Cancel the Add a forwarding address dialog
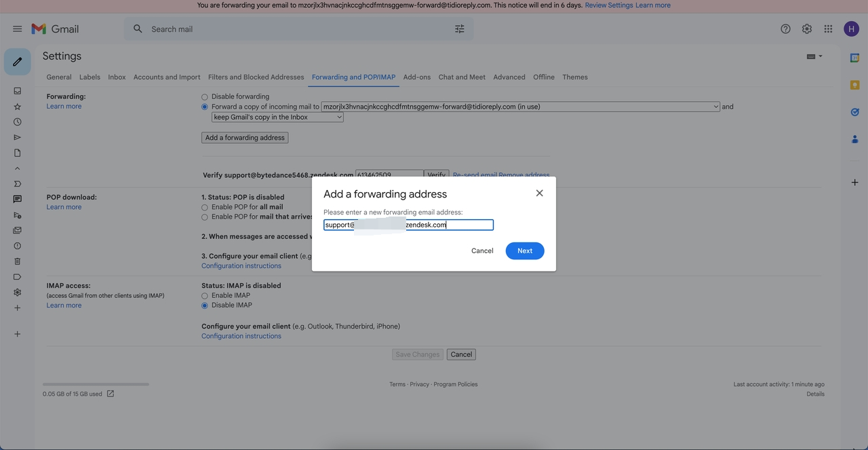Viewport: 868px width, 450px height. (482, 251)
